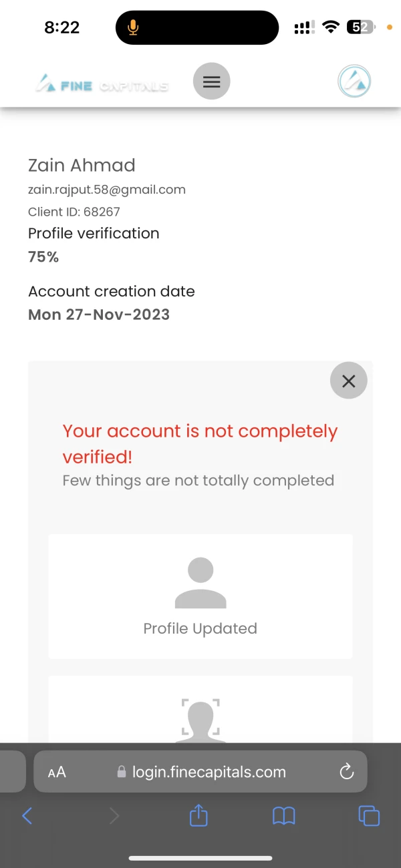
Task: Tap Safari's forward navigation arrow
Action: tap(114, 815)
